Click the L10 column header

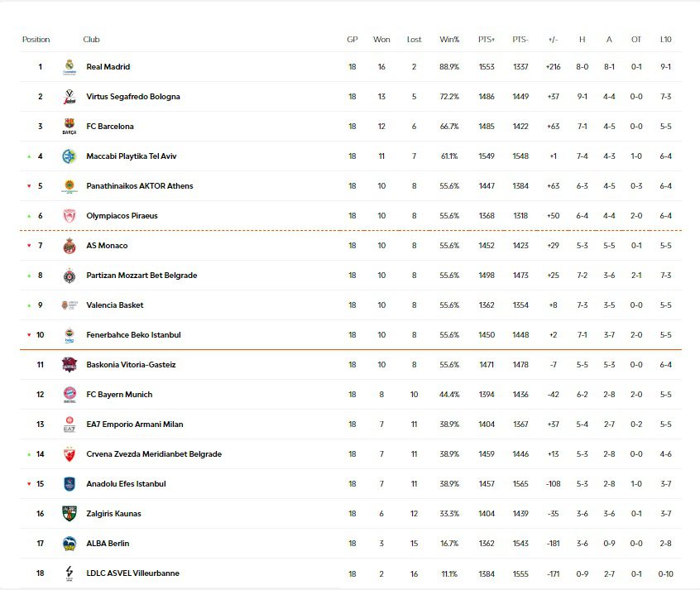coord(665,40)
